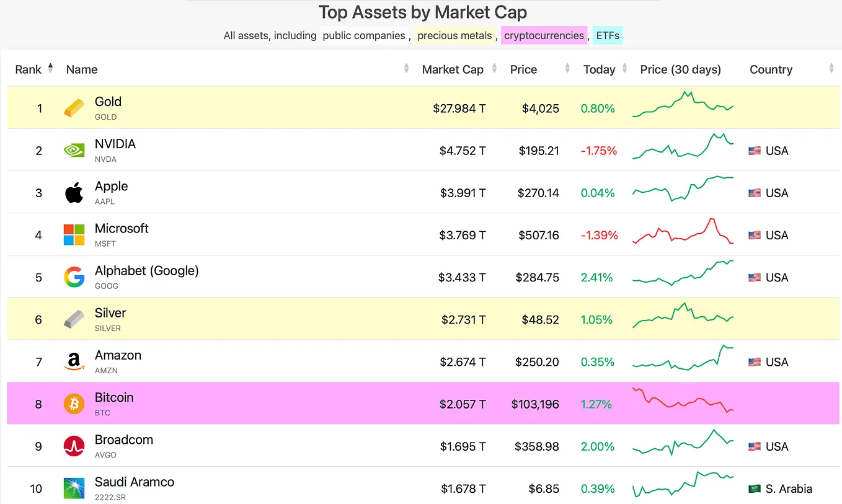
Task: Open the Saudi Aramco link
Action: [135, 482]
